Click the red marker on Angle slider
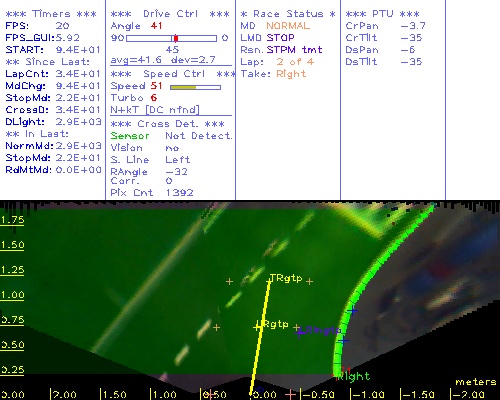500x400 pixels. coord(176,38)
